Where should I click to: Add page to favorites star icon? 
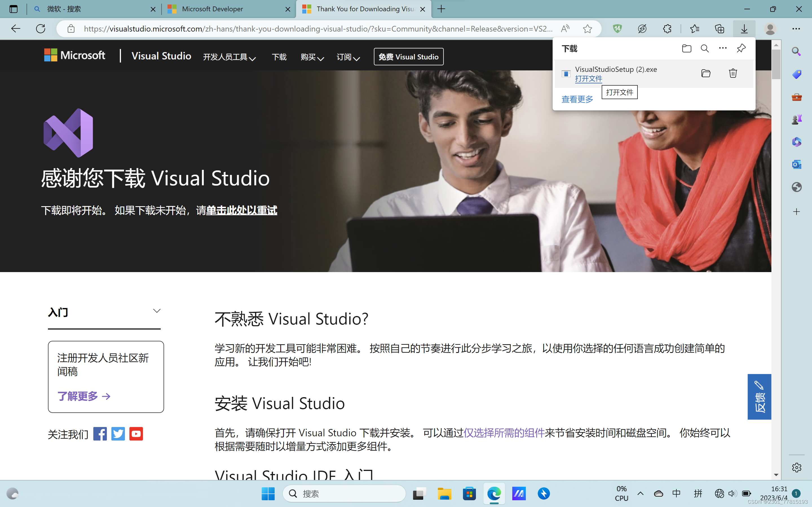pos(587,28)
